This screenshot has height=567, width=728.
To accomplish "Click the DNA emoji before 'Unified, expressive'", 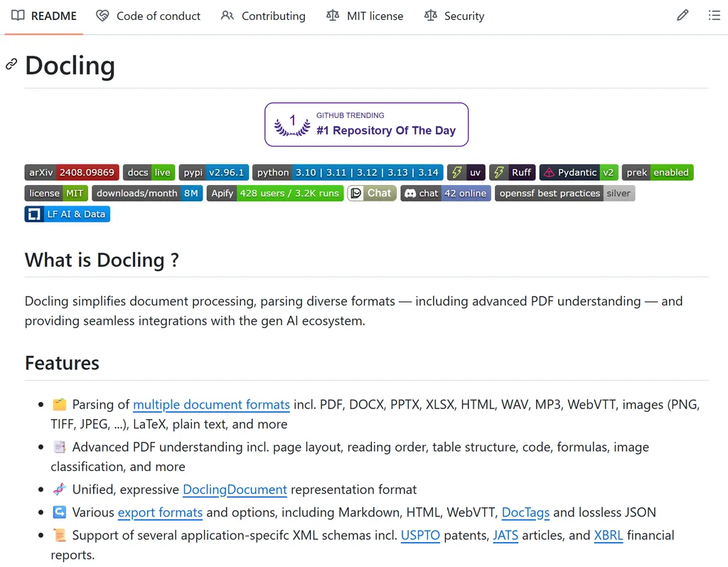I will [x=60, y=489].
